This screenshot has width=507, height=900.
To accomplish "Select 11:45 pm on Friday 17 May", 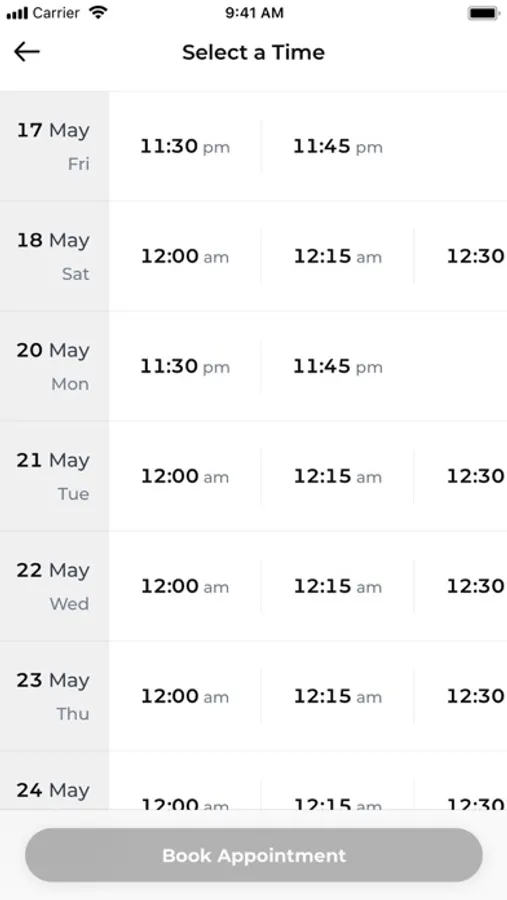I will coord(338,146).
